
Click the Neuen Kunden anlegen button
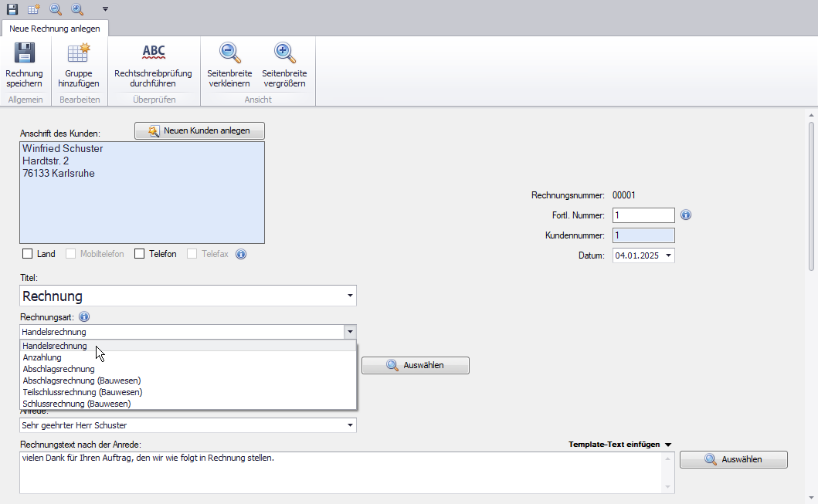click(x=199, y=130)
